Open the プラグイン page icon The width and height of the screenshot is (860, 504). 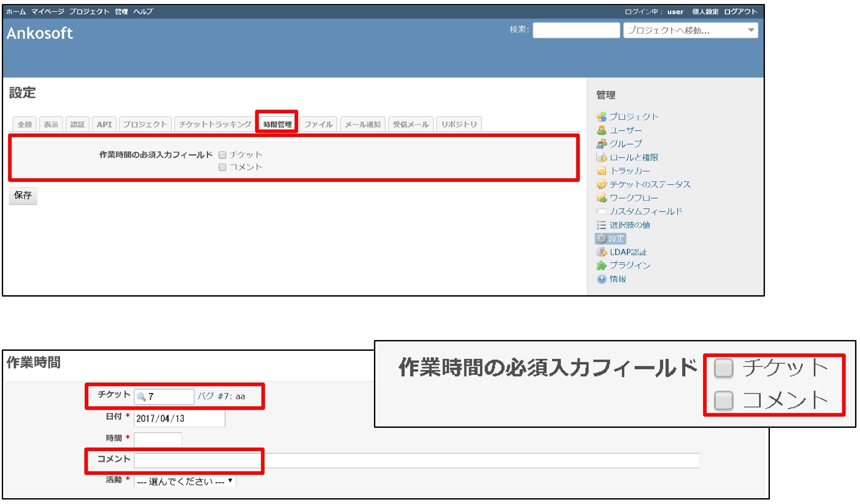[602, 265]
